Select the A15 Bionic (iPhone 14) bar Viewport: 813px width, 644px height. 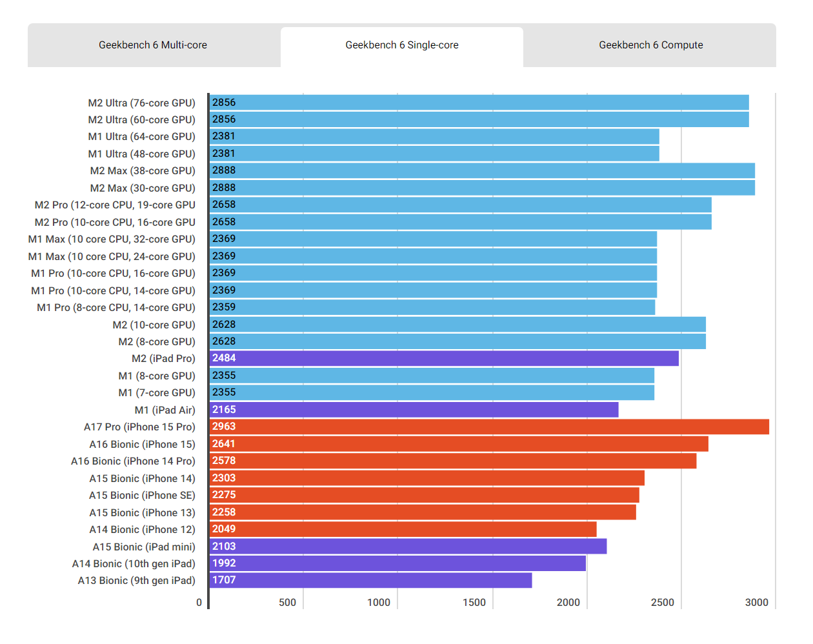click(x=427, y=478)
